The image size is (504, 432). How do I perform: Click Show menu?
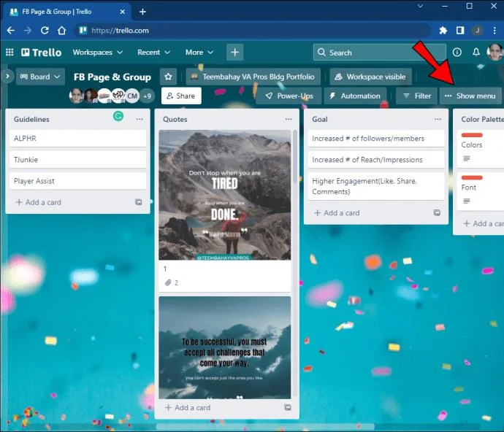click(470, 96)
